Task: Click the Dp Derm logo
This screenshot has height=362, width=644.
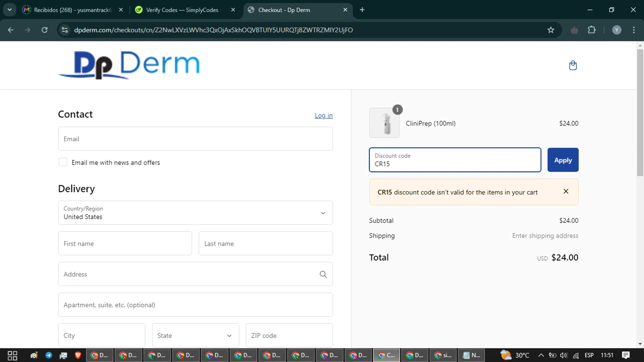Action: [x=129, y=65]
